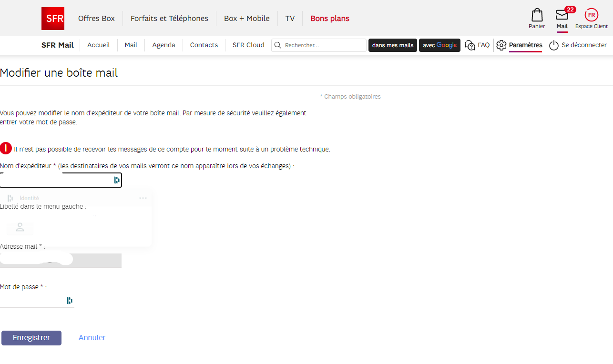
Task: Open the three-dots menu in Identité popup
Action: click(143, 198)
